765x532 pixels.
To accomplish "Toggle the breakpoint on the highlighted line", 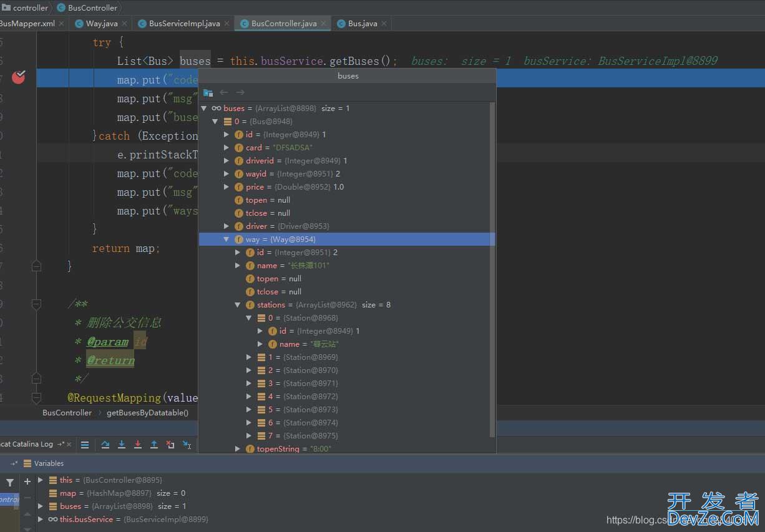I will 19,77.
